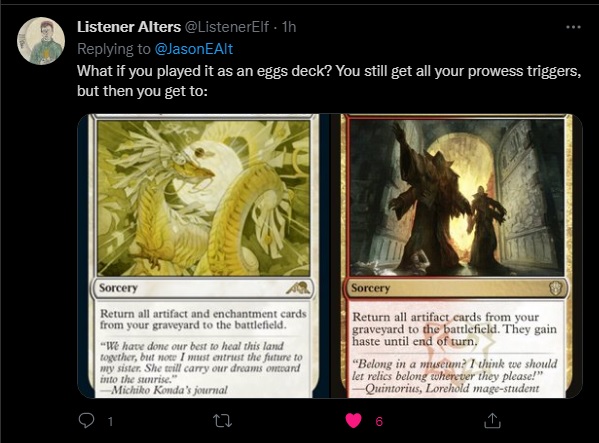This screenshot has width=599, height=443.
Task: Click the Sorcery type line on white card
Action: pyautogui.click(x=118, y=288)
